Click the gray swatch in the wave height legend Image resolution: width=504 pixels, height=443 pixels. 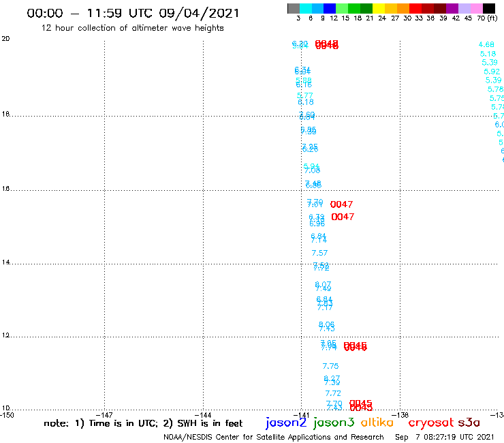point(294,8)
